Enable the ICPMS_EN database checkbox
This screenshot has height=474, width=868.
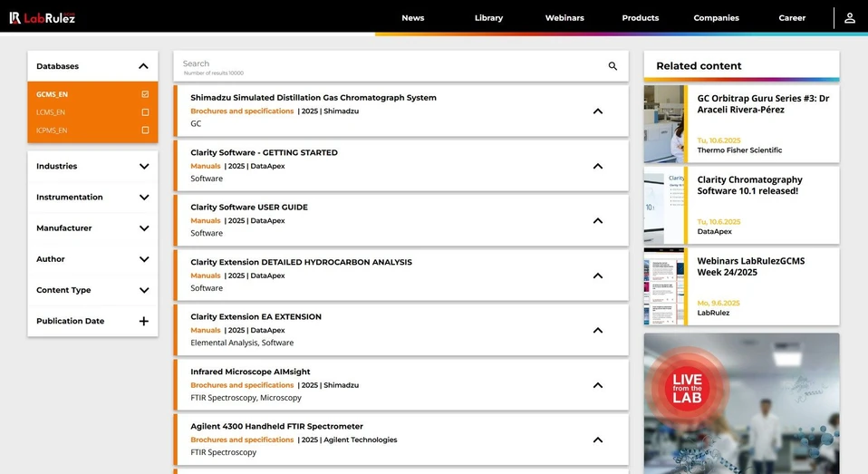point(145,131)
